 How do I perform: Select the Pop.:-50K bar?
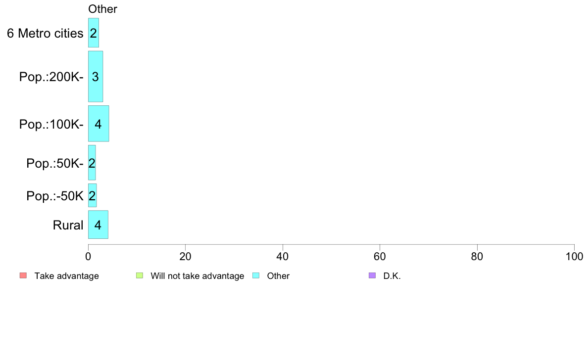pos(92,195)
